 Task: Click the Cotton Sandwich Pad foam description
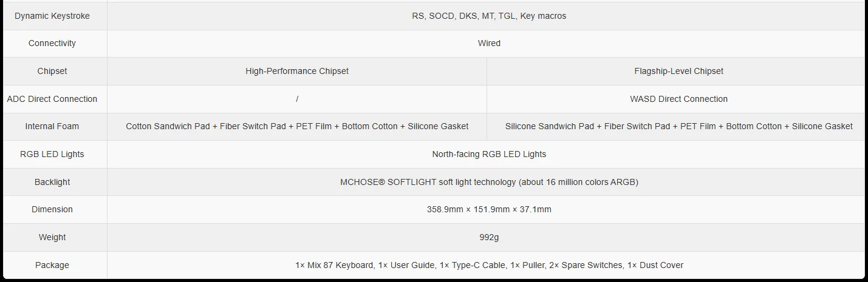(297, 127)
